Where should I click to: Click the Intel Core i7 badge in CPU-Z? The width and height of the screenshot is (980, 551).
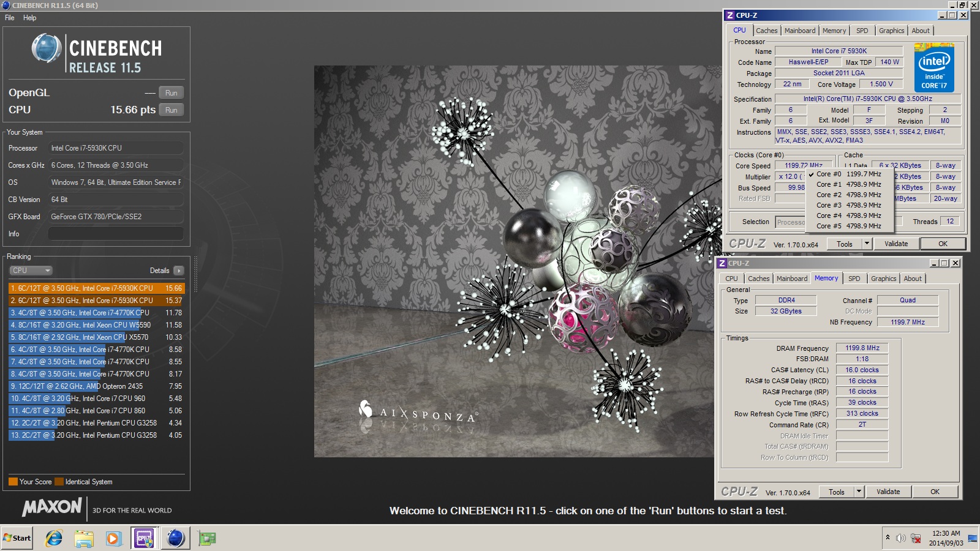pos(934,67)
